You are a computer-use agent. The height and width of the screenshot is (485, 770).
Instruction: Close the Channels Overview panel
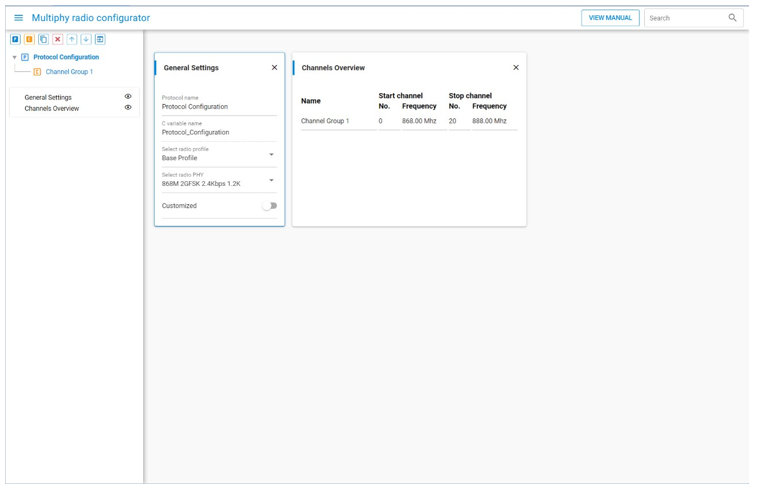pyautogui.click(x=516, y=68)
